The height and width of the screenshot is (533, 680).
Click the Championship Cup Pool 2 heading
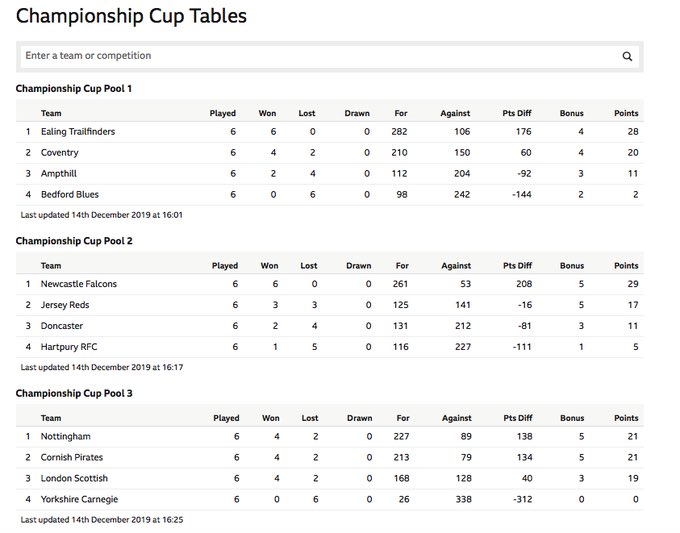point(74,241)
